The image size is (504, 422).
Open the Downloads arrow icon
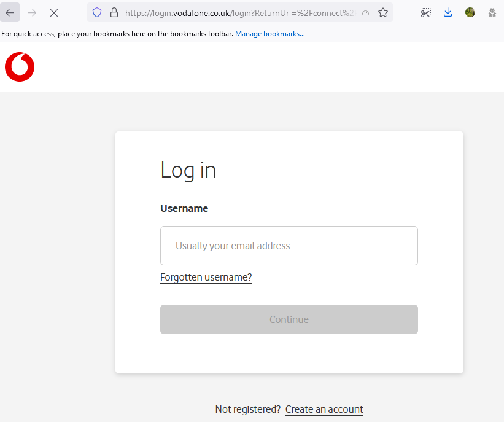(448, 12)
